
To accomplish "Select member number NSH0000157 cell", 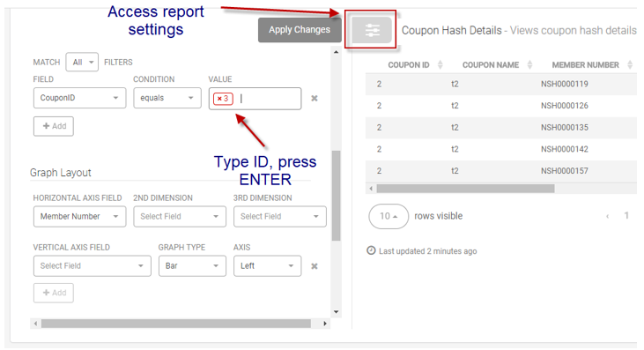I will tap(565, 171).
